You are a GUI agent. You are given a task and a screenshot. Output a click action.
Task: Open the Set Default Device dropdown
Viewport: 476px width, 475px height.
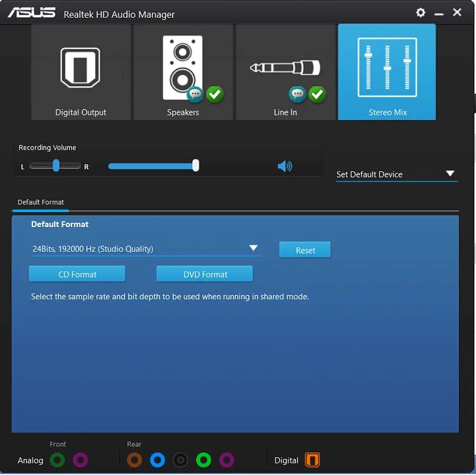(397, 174)
